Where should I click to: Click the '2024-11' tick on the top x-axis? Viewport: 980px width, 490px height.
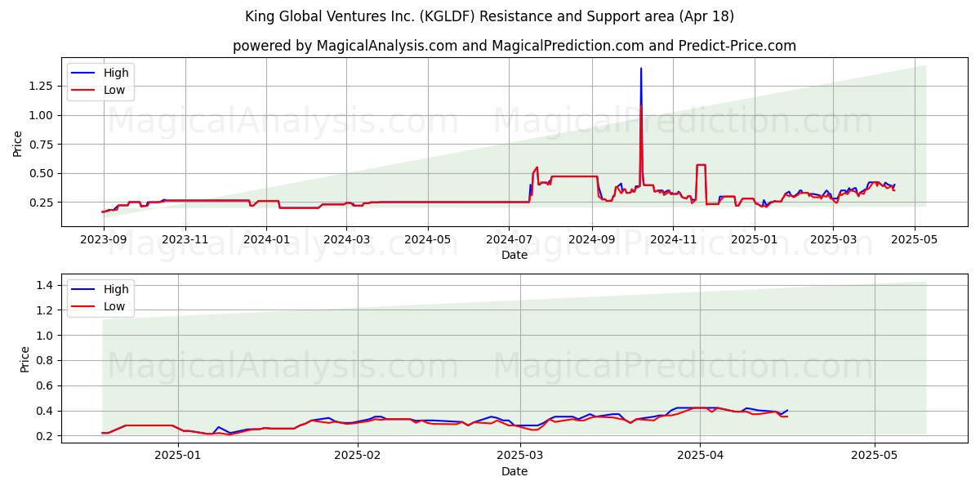click(672, 239)
